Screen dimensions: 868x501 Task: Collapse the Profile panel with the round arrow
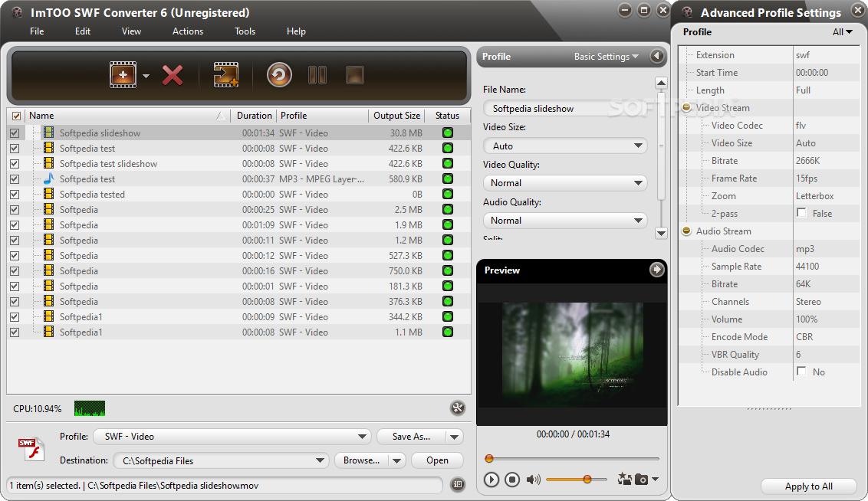[656, 57]
